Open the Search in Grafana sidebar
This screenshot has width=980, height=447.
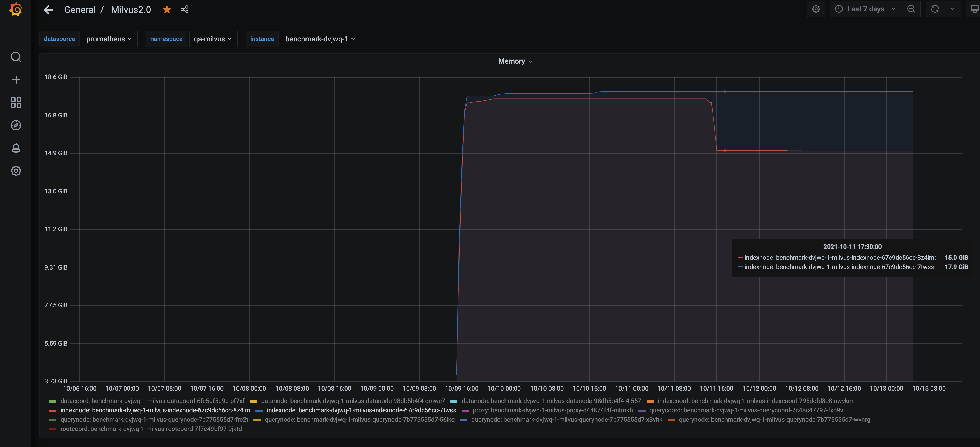tap(16, 57)
